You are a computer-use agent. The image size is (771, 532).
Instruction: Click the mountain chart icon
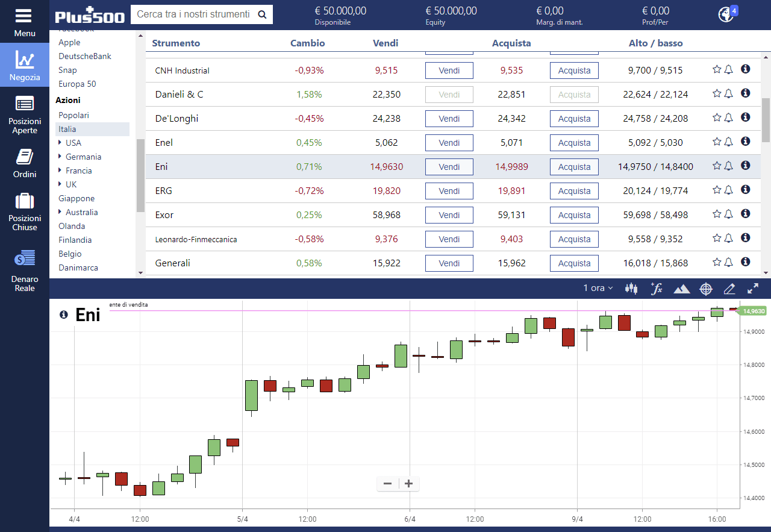[682, 289]
